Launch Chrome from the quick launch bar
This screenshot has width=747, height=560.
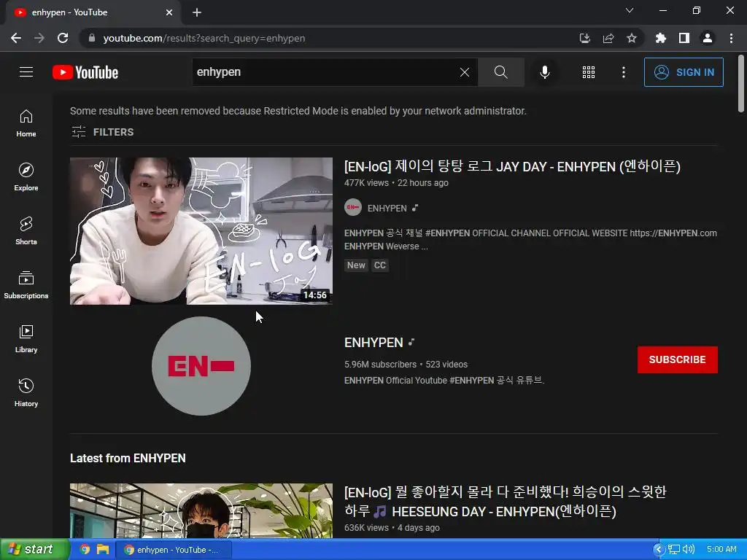pos(85,550)
